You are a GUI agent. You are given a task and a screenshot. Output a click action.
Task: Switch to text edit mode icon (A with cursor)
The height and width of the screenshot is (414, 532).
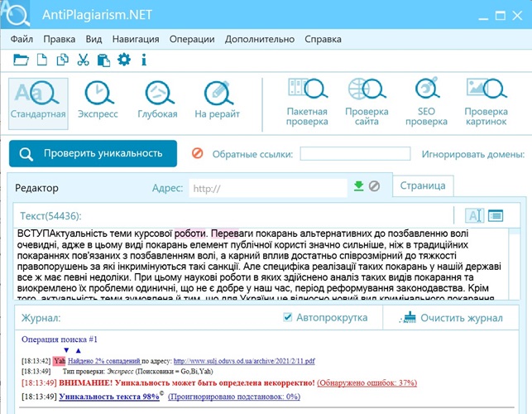pyautogui.click(x=474, y=215)
